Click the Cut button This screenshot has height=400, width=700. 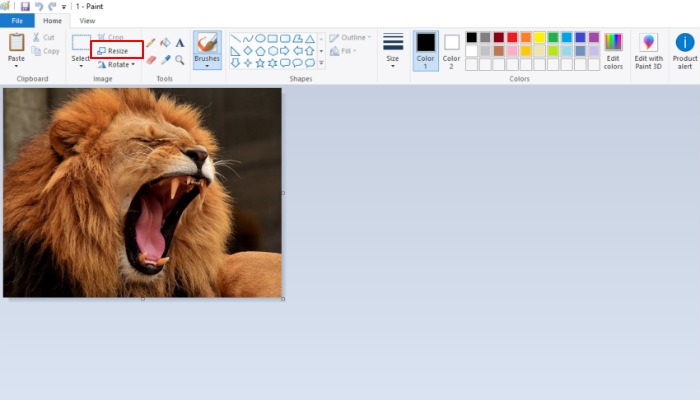click(44, 38)
